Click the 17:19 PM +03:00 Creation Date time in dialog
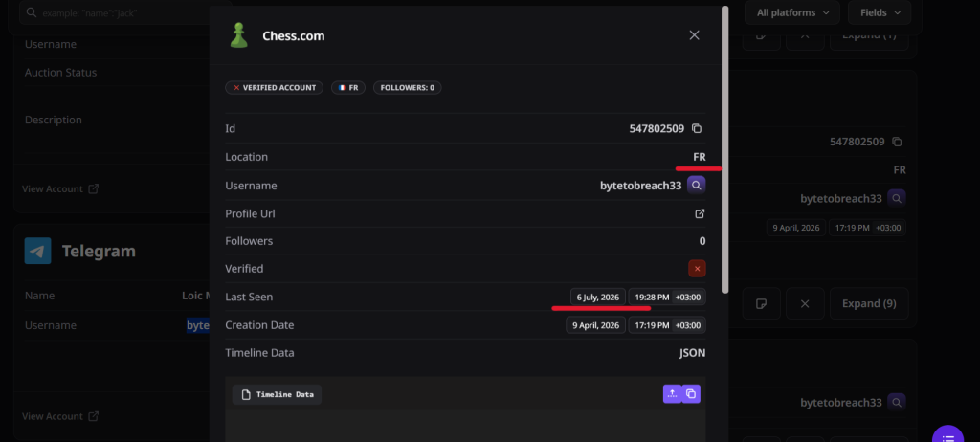 pyautogui.click(x=667, y=325)
